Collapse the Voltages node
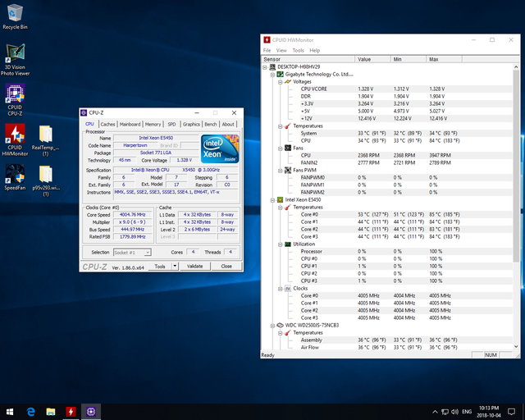 tap(281, 82)
